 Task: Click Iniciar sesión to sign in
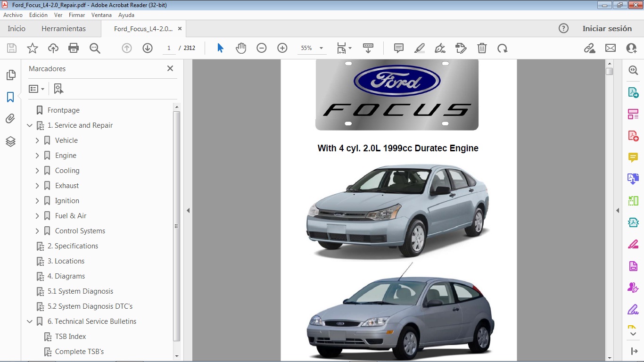click(x=607, y=28)
